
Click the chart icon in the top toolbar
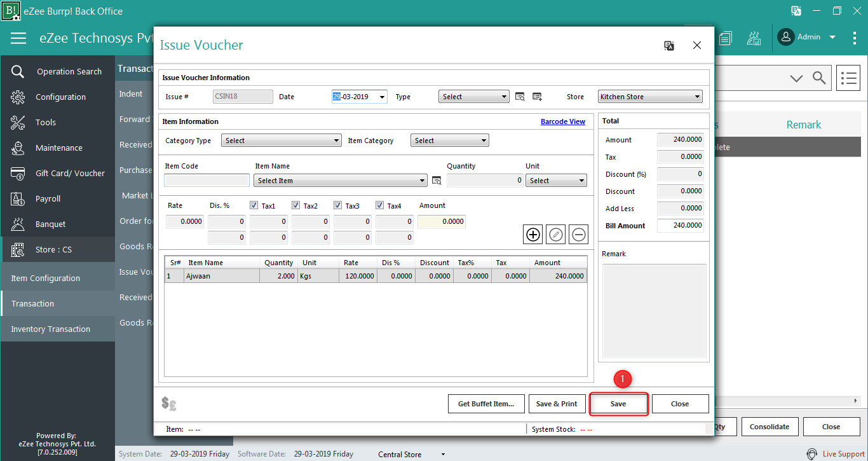click(x=754, y=38)
